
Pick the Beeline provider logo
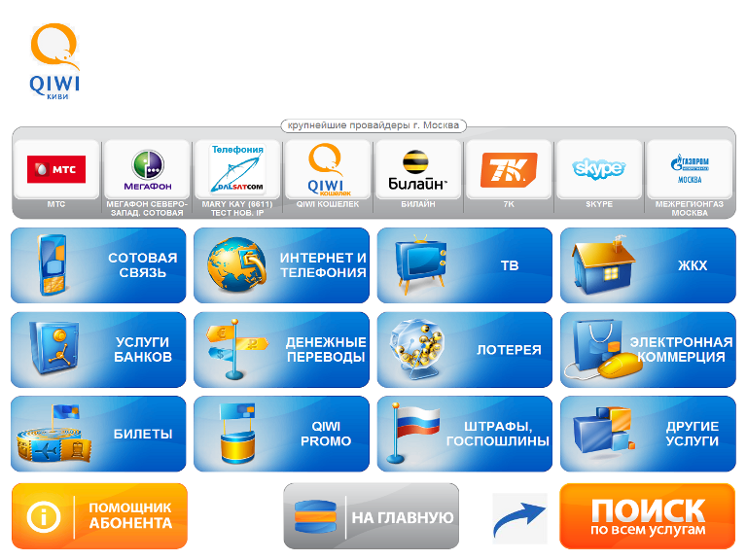pos(418,170)
